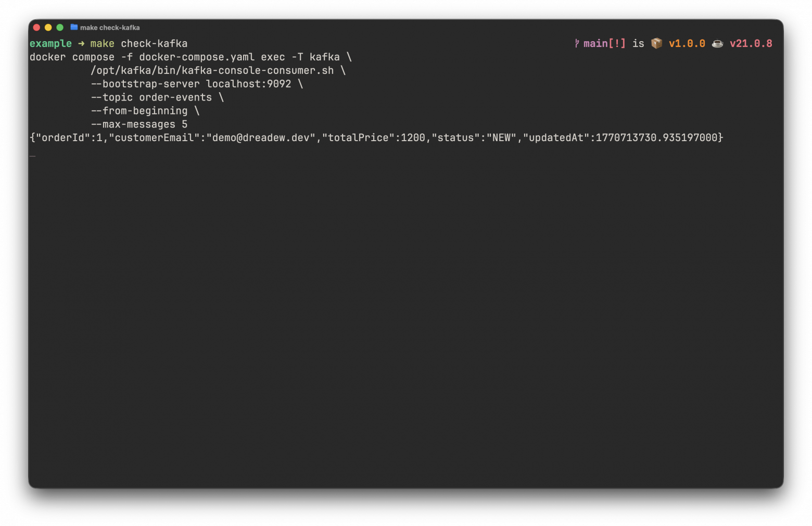Click the 'main[!]' git branch status
This screenshot has width=812, height=526.
coord(604,44)
